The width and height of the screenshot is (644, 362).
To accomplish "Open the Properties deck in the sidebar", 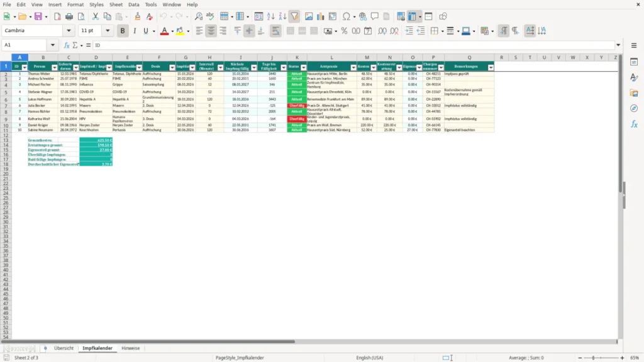I will point(634,62).
